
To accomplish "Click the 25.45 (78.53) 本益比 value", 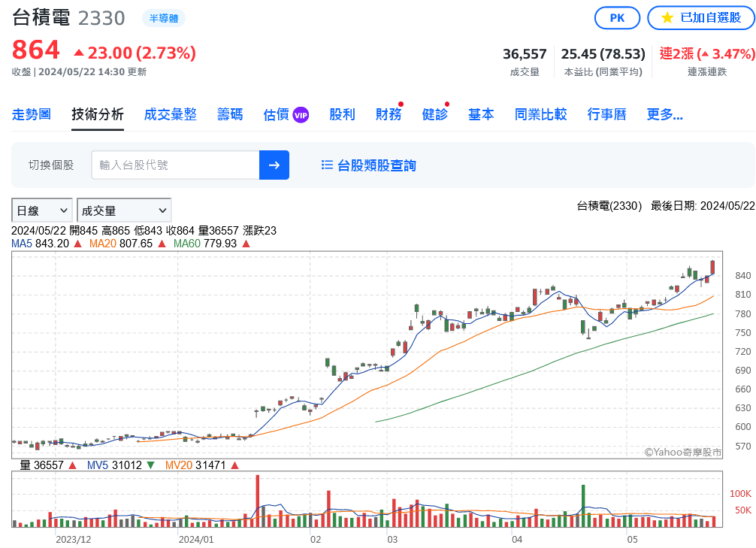I will click(x=603, y=54).
